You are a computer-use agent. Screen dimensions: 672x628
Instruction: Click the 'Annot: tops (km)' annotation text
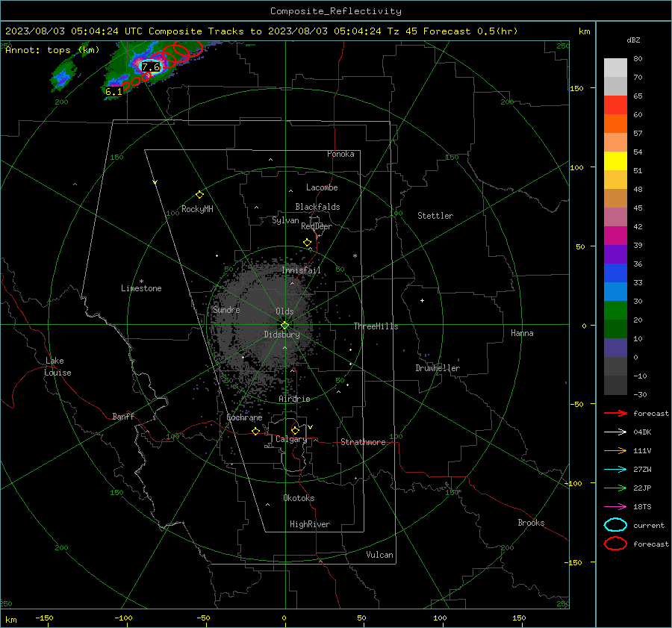coord(52,50)
